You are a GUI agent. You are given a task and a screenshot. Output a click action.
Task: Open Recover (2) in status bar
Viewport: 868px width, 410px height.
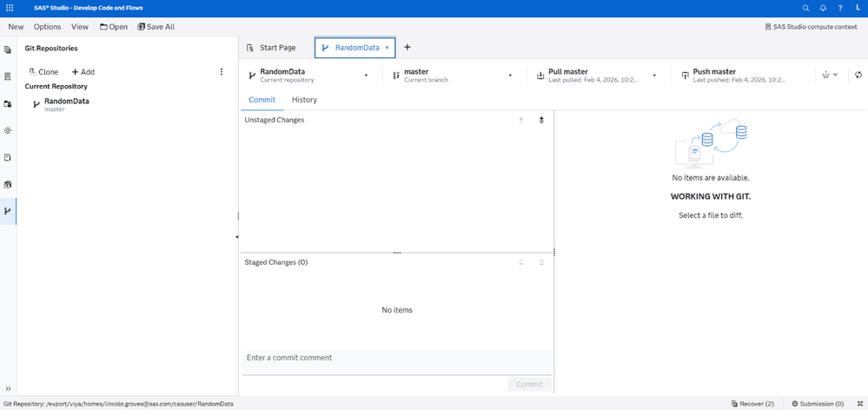pyautogui.click(x=752, y=404)
